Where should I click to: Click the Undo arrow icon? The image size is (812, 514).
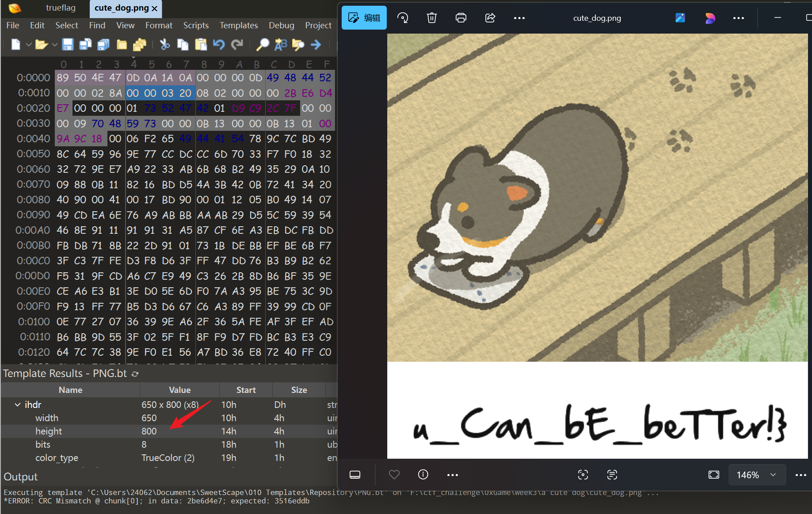click(x=219, y=45)
